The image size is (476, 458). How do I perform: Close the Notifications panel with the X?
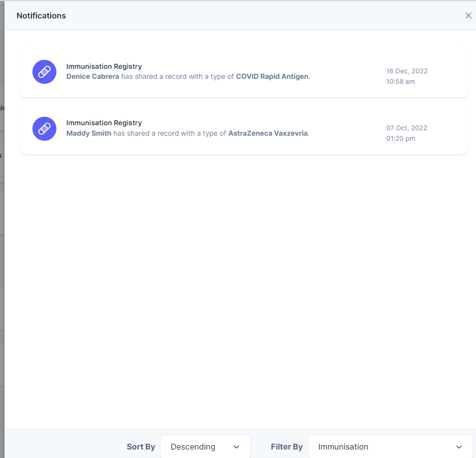point(468,15)
